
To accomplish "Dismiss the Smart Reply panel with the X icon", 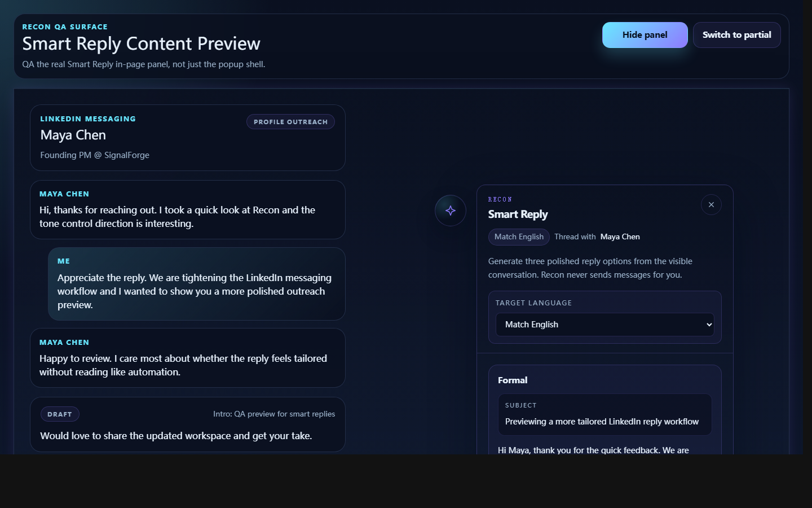I will pos(711,204).
